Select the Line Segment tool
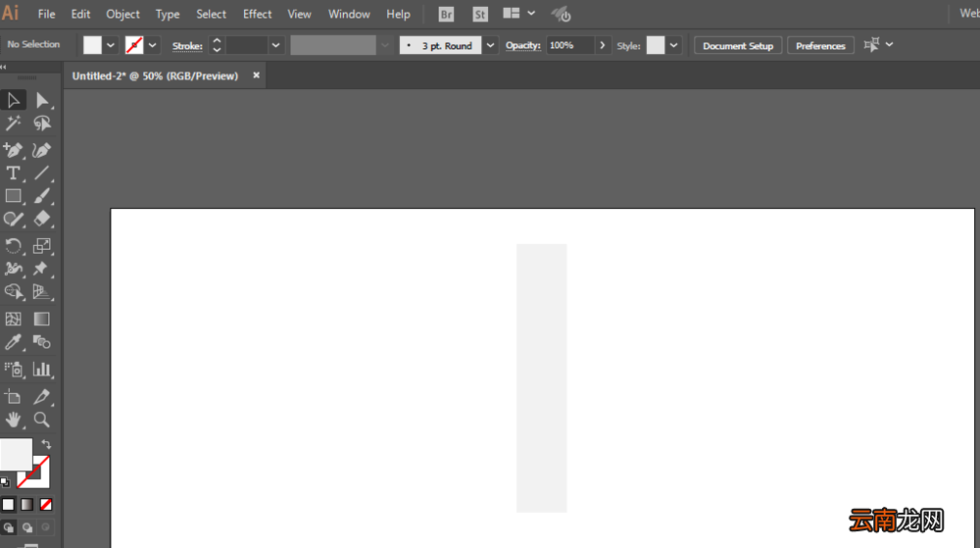Image resolution: width=980 pixels, height=548 pixels. pos(42,174)
